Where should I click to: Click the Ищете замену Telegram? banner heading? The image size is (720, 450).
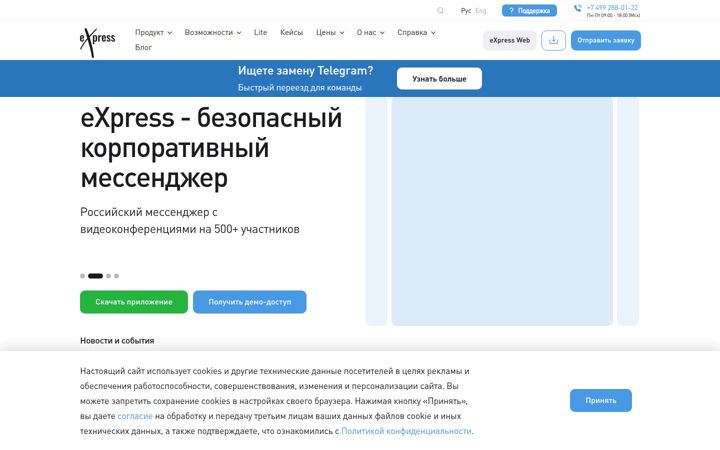tap(305, 71)
